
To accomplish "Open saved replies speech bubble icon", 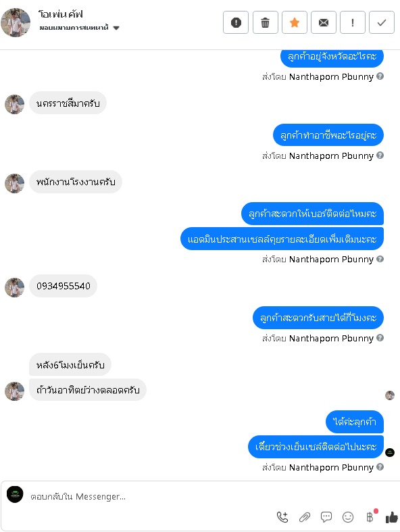I will pos(326,517).
